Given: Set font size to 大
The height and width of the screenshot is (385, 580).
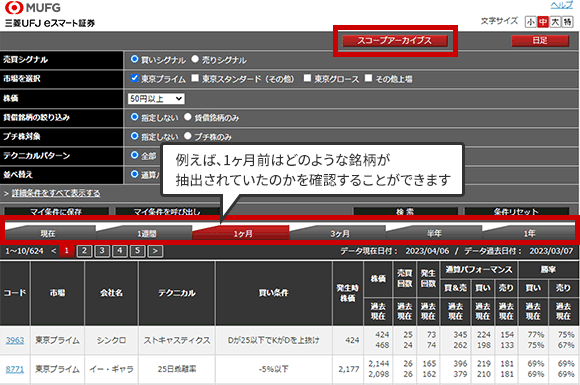Looking at the screenshot, I should [555, 22].
